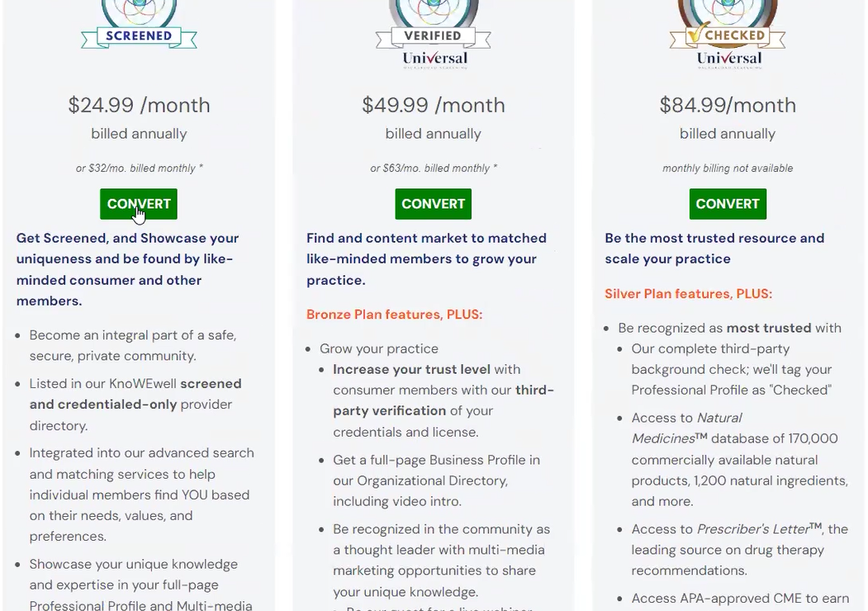
Task: Click 'Access to Prescriber's Letter' bullet text
Action: click(739, 550)
